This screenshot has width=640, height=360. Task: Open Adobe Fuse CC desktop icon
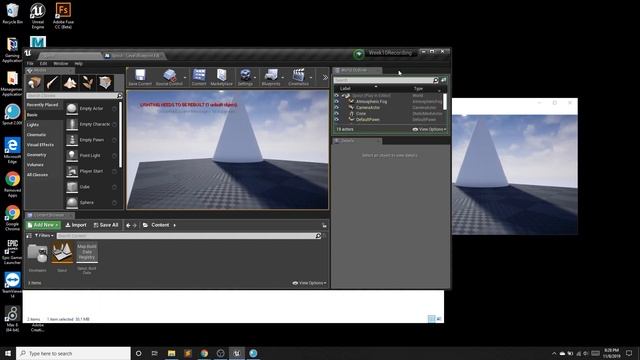pos(63,16)
